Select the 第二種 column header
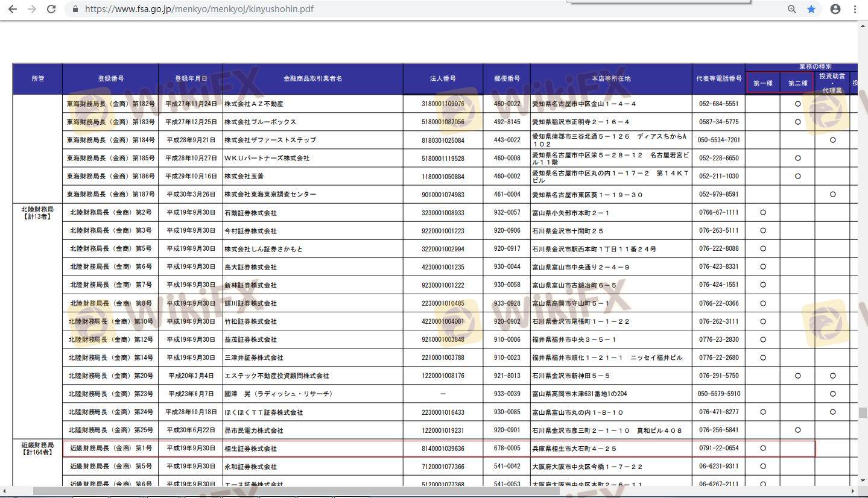The image size is (868, 498). click(x=797, y=83)
